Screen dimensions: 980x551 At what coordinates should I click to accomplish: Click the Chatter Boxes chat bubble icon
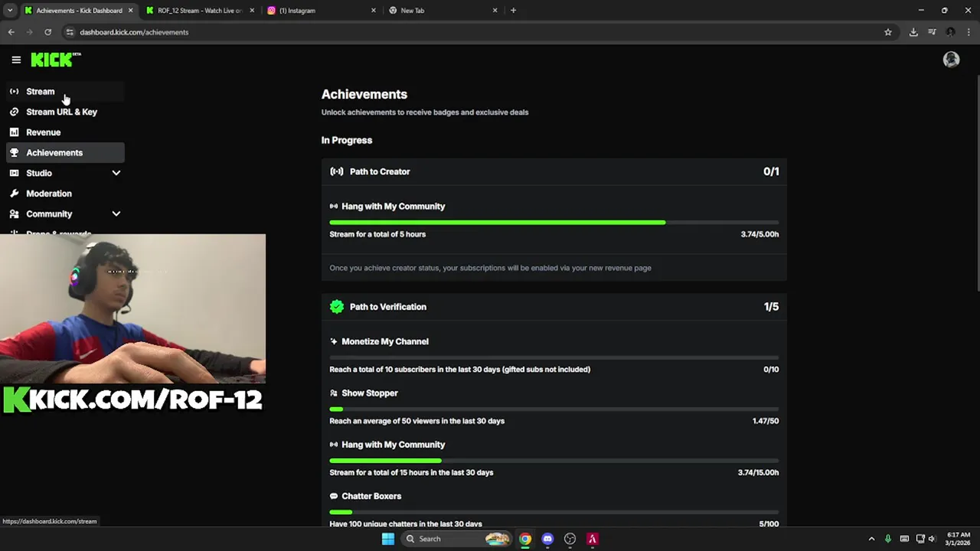(x=334, y=496)
